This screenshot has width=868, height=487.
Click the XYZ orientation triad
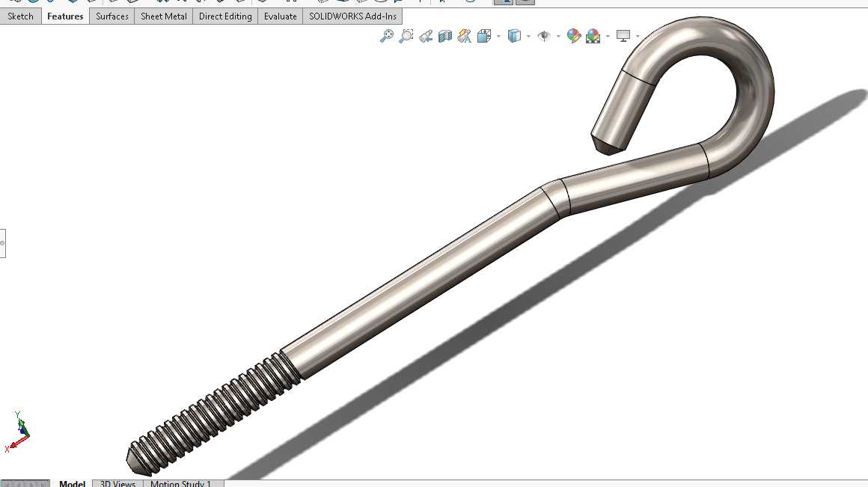click(x=16, y=432)
